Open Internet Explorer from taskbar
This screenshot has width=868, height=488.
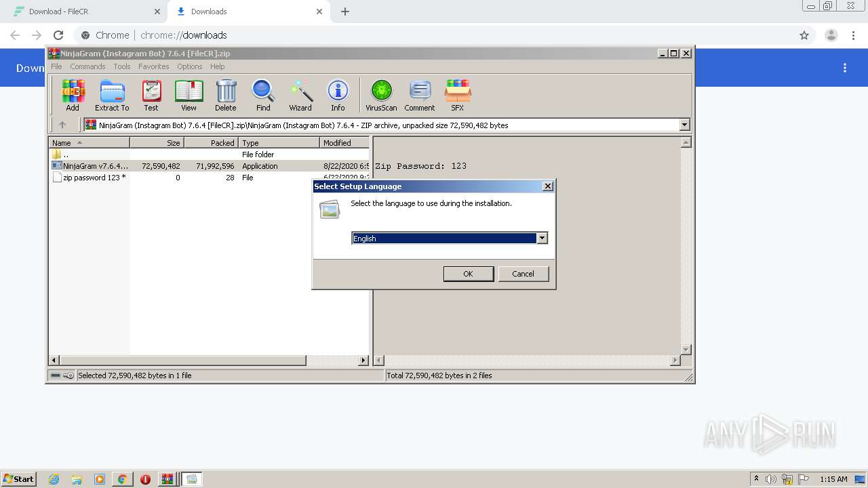tap(54, 479)
